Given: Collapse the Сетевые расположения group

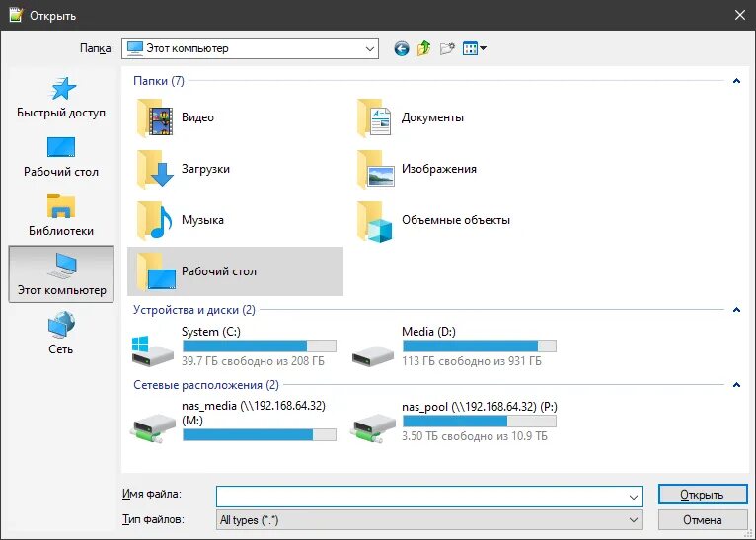Looking at the screenshot, I should tap(736, 385).
